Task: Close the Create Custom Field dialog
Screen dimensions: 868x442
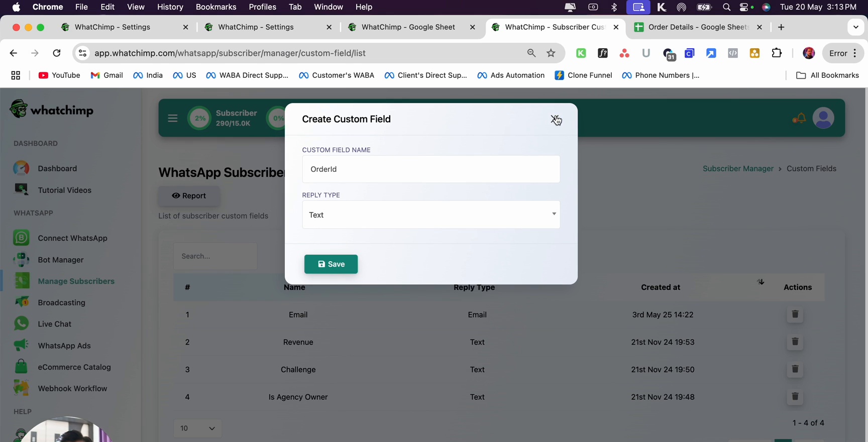Action: [555, 119]
